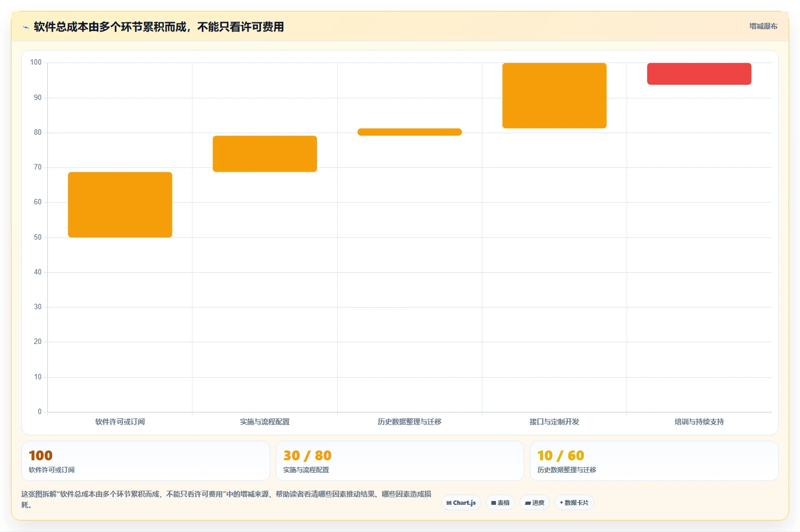
Task: Click the 软件许可或订阅 x-axis label
Action: 120,422
